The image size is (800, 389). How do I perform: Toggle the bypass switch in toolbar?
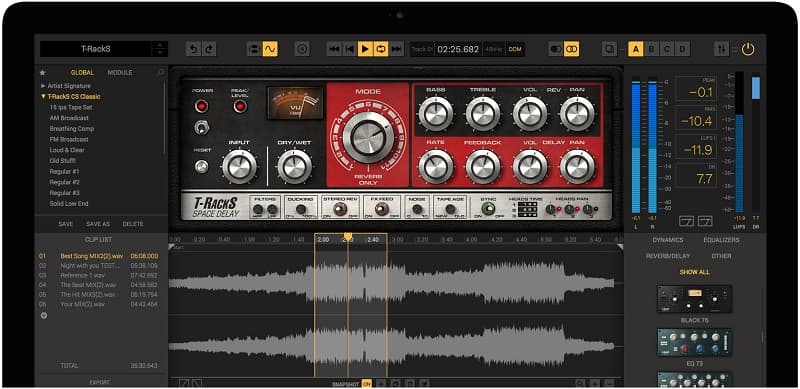[x=556, y=49]
